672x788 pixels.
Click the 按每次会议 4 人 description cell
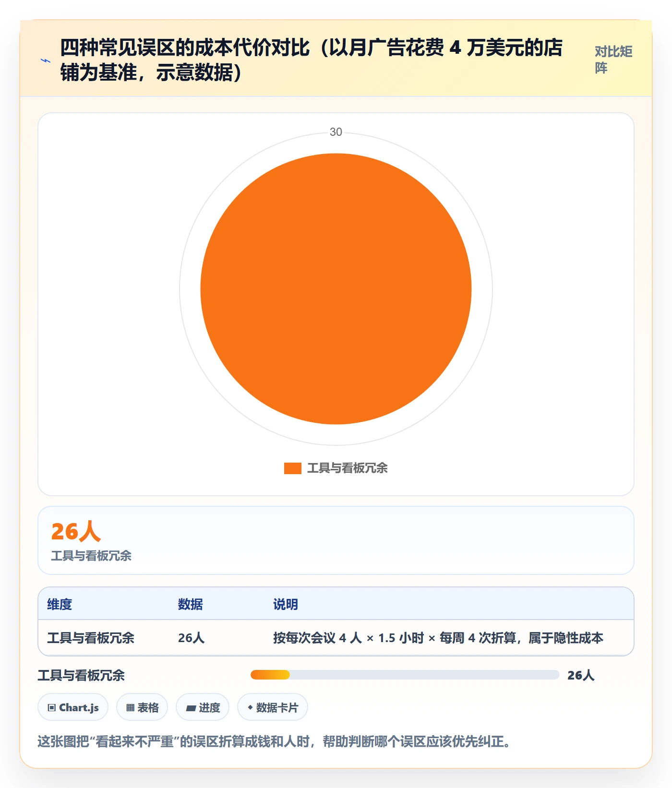[438, 638]
